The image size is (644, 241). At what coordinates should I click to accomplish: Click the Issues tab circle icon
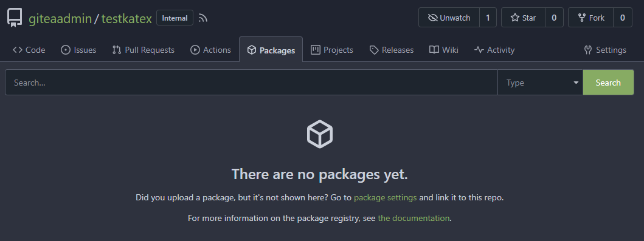65,50
